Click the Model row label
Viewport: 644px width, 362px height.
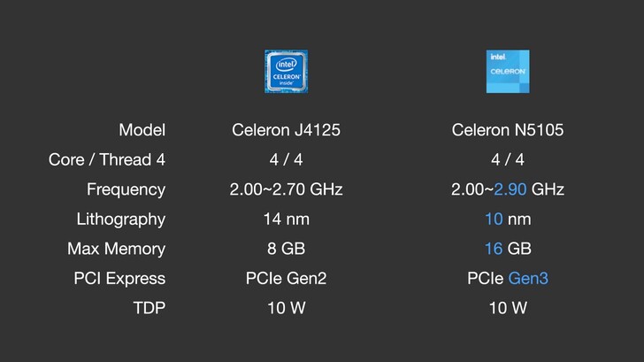[142, 130]
